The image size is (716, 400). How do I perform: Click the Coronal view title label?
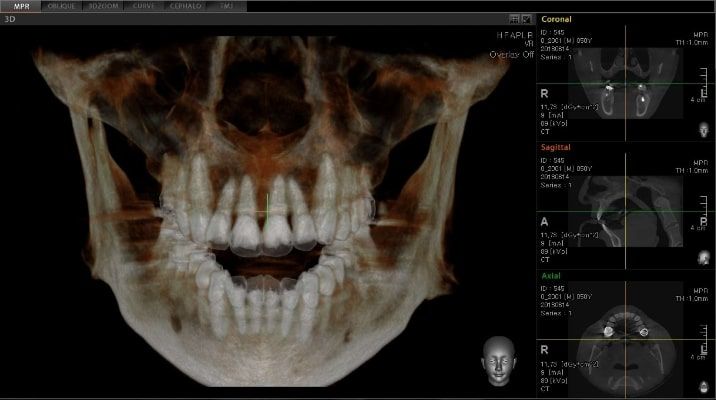click(557, 19)
